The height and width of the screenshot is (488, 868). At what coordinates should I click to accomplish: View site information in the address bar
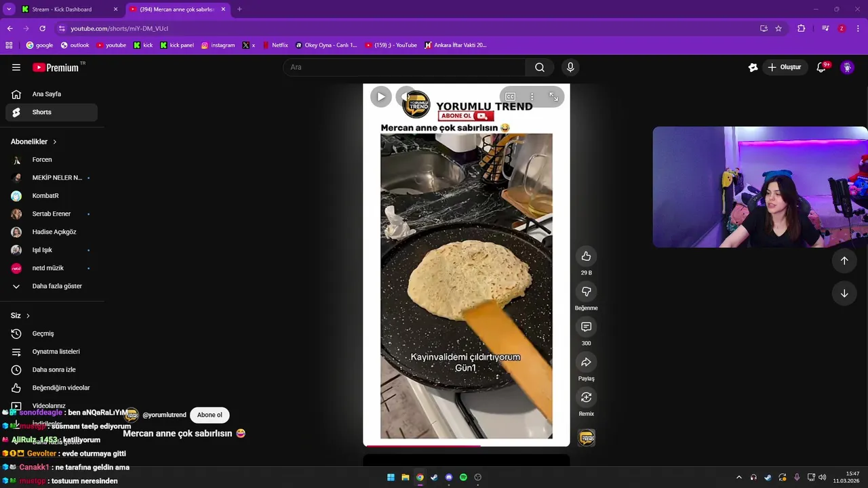[x=62, y=28]
